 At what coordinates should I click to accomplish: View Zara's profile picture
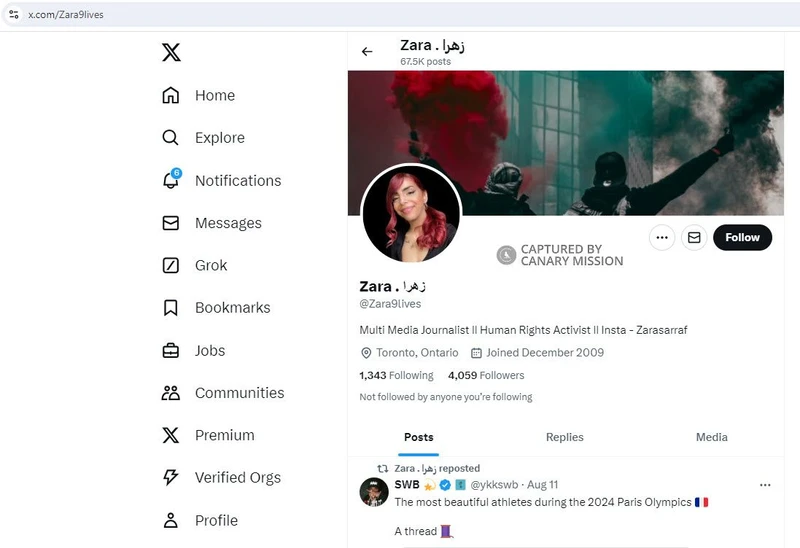tap(411, 214)
